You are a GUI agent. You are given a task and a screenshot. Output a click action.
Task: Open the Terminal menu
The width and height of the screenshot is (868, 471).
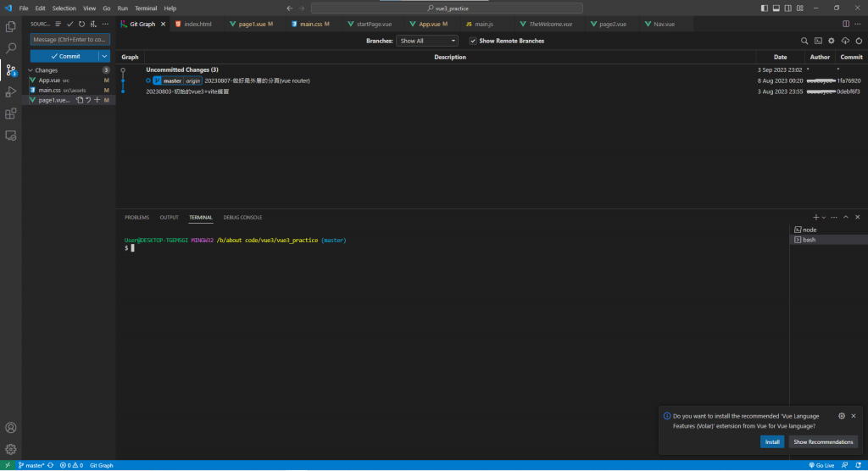tap(146, 8)
